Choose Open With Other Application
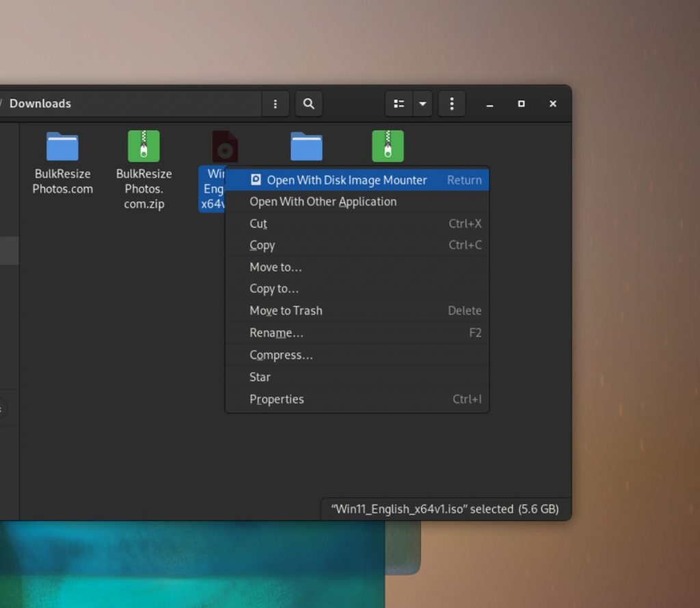 point(323,202)
